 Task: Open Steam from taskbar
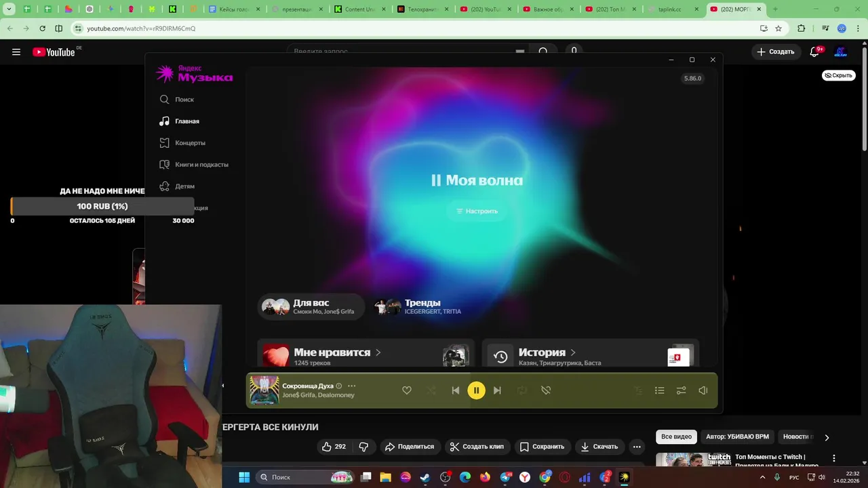click(x=425, y=477)
